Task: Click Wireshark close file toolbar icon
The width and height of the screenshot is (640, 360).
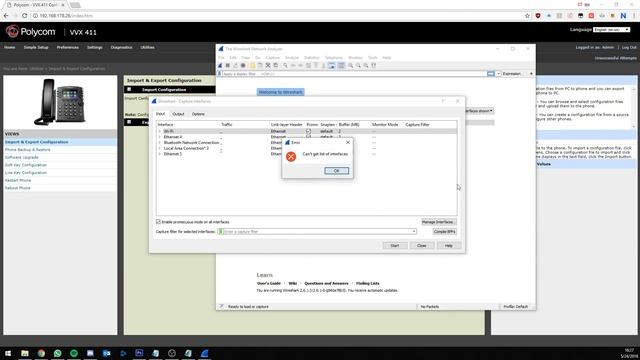Action: coord(268,65)
